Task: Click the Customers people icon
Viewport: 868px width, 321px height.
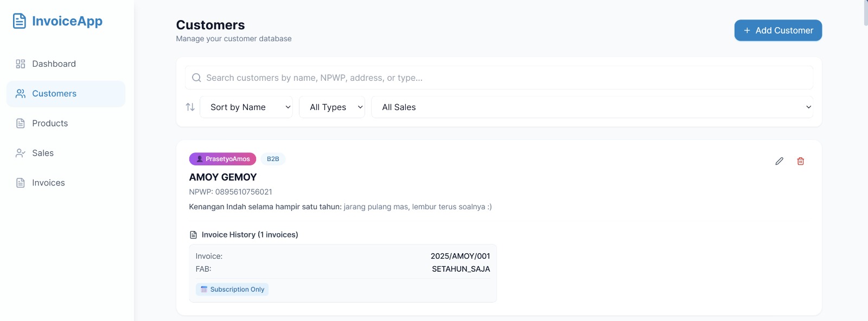Action: click(x=21, y=94)
